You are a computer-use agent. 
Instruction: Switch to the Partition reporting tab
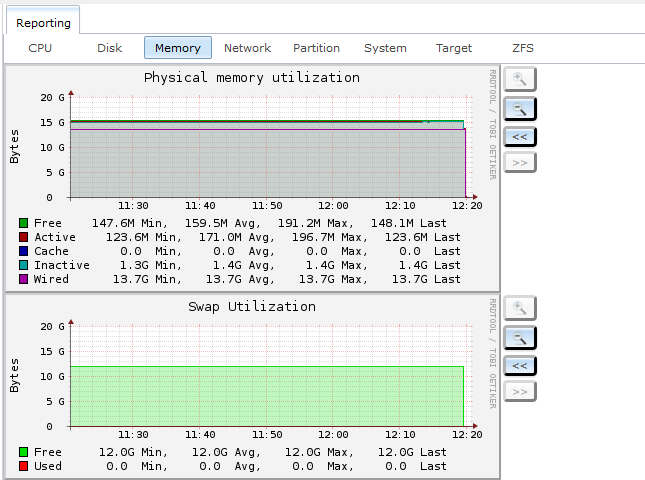tap(316, 48)
